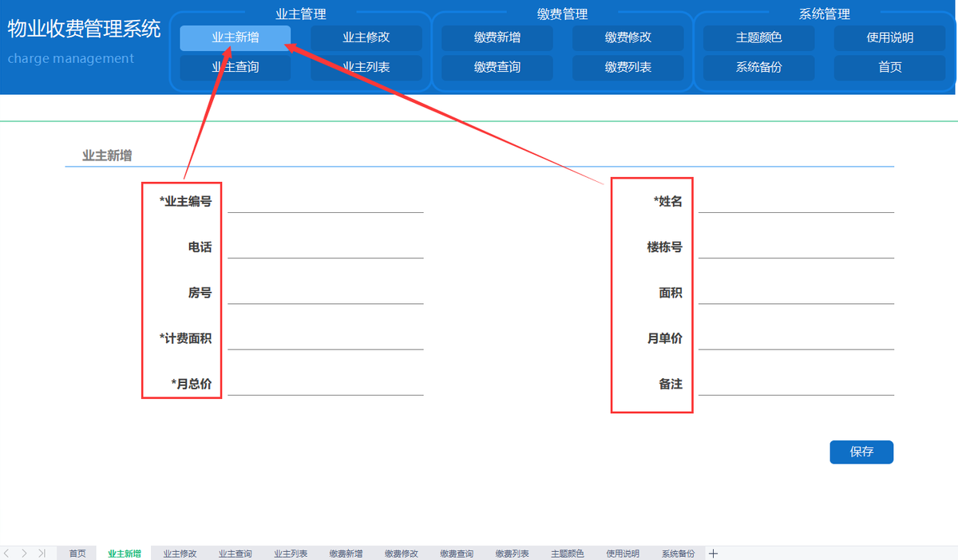This screenshot has height=560, width=958.
Task: Add a new worksheet with the plus icon
Action: [713, 553]
